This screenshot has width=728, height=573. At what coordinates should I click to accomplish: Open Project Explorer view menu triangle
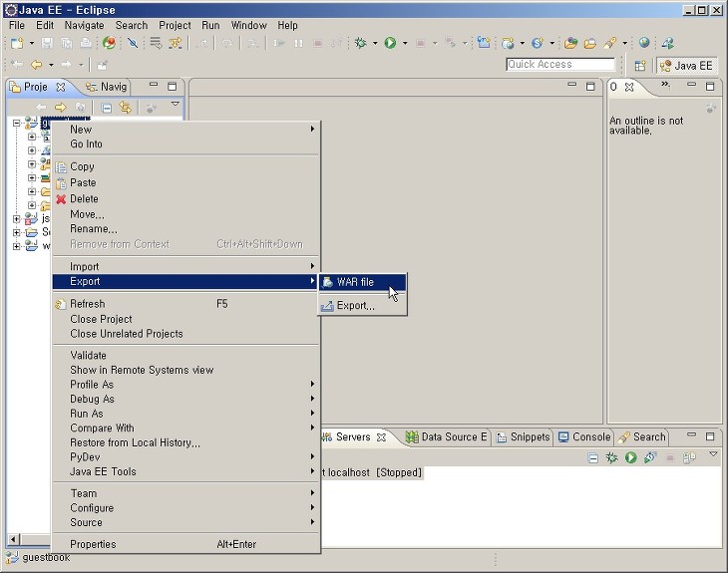[176, 104]
